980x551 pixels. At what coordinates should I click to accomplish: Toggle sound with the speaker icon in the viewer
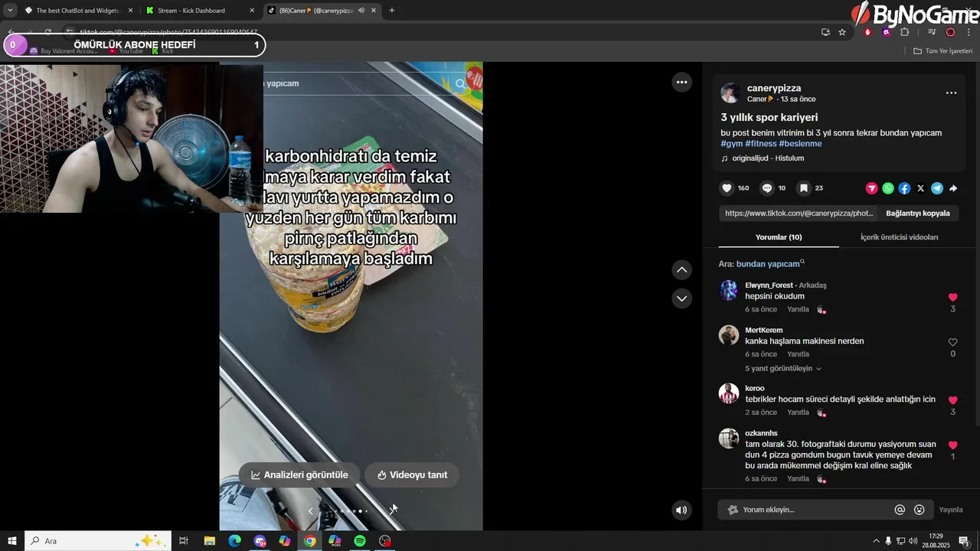pyautogui.click(x=681, y=510)
